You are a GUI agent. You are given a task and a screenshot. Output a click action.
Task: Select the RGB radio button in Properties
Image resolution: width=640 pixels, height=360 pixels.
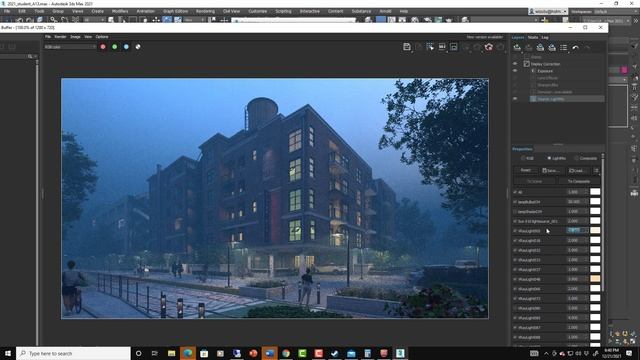pyautogui.click(x=523, y=158)
